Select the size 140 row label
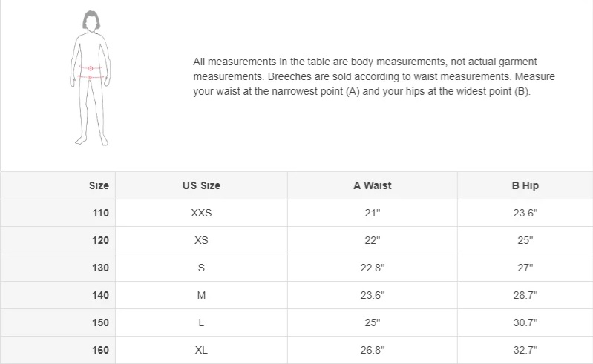Image resolution: width=593 pixels, height=364 pixels. [x=101, y=295]
